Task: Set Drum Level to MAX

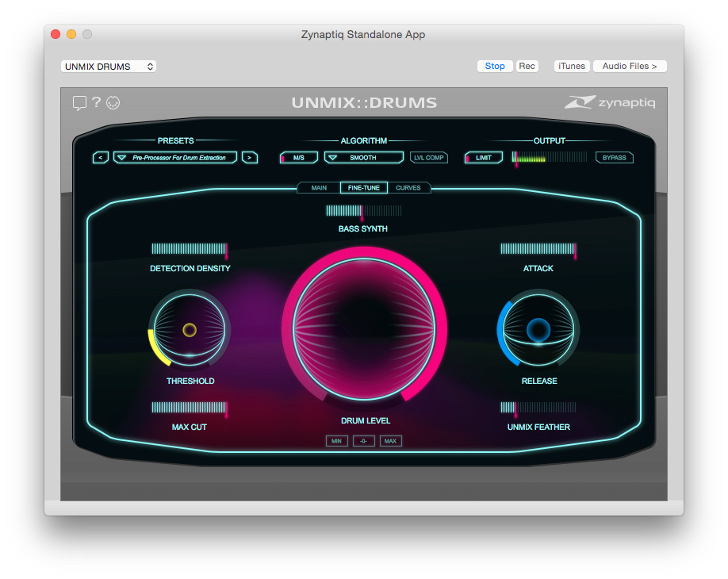Action: (390, 440)
